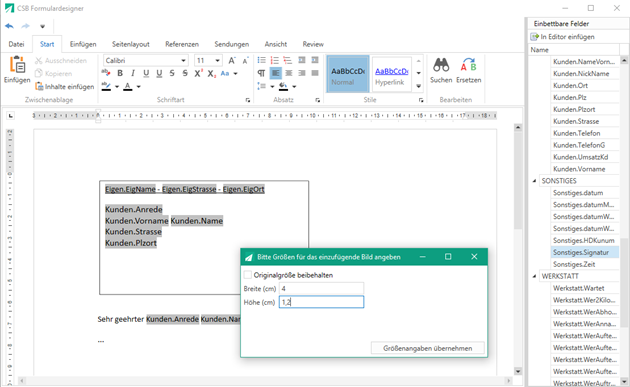Click the bulleted list icon

[x=262, y=60]
